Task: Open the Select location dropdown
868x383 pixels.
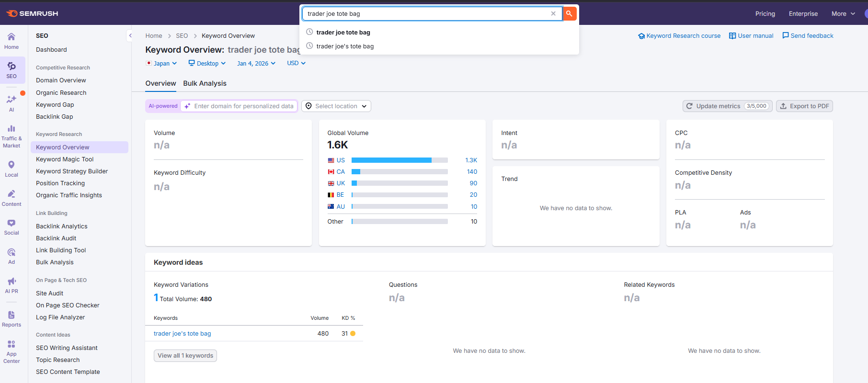Action: click(x=336, y=106)
